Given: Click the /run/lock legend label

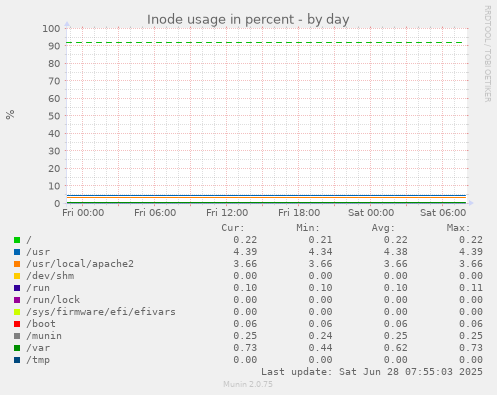Looking at the screenshot, I should tap(53, 300).
